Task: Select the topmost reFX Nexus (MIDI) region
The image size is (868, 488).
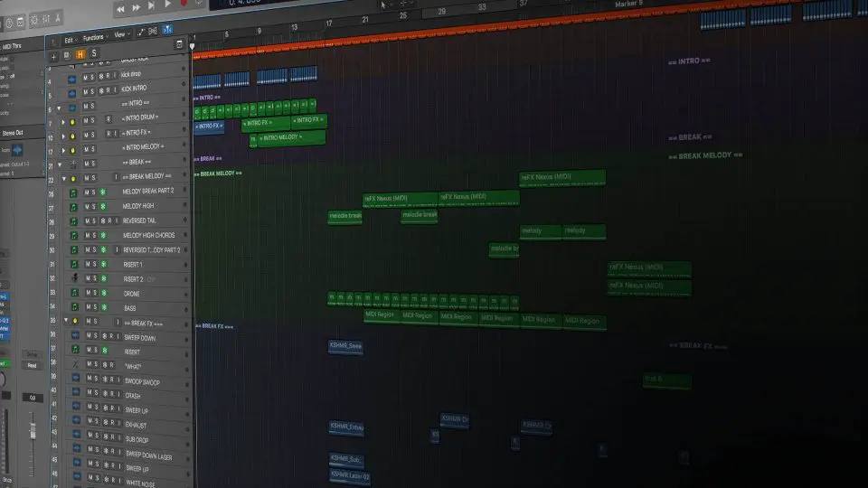Action: 561,178
